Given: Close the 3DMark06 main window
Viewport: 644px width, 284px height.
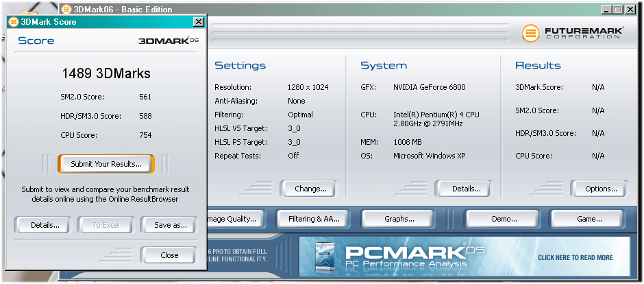Looking at the screenshot, I should tap(630, 9).
